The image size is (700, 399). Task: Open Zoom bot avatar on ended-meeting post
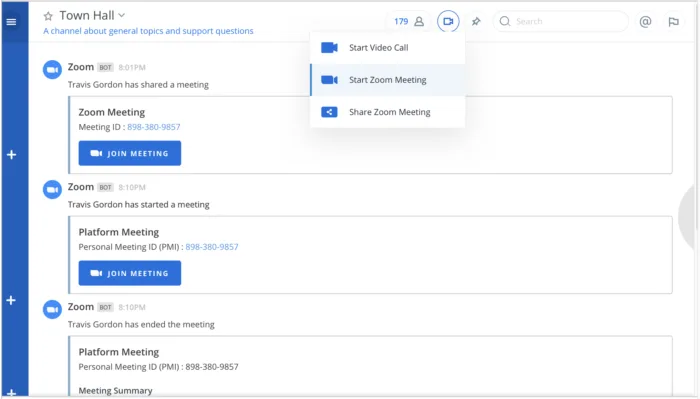tap(52, 309)
